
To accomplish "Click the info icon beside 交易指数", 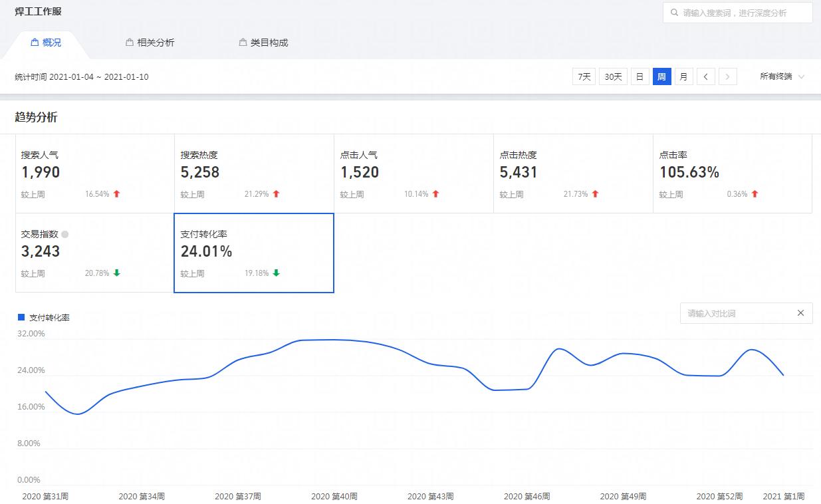I will pos(64,234).
